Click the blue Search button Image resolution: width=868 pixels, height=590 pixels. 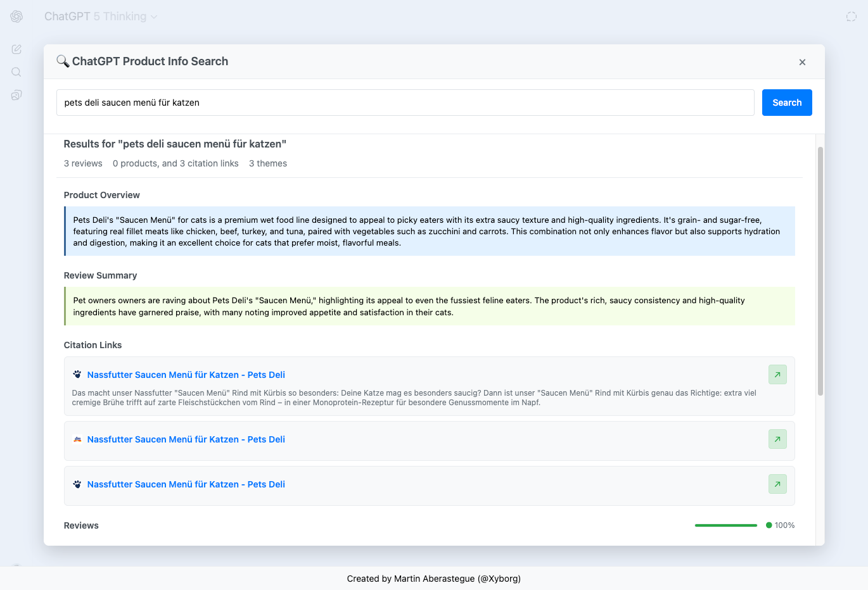pos(787,103)
